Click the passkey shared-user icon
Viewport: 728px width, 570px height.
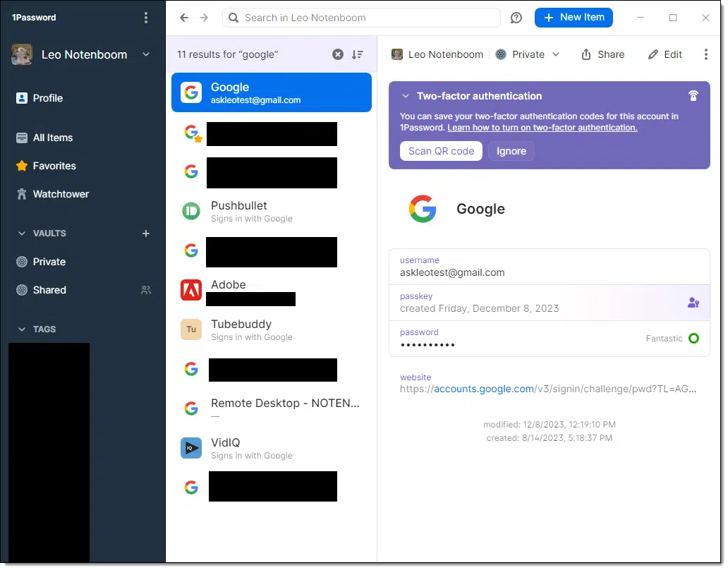[x=693, y=303]
